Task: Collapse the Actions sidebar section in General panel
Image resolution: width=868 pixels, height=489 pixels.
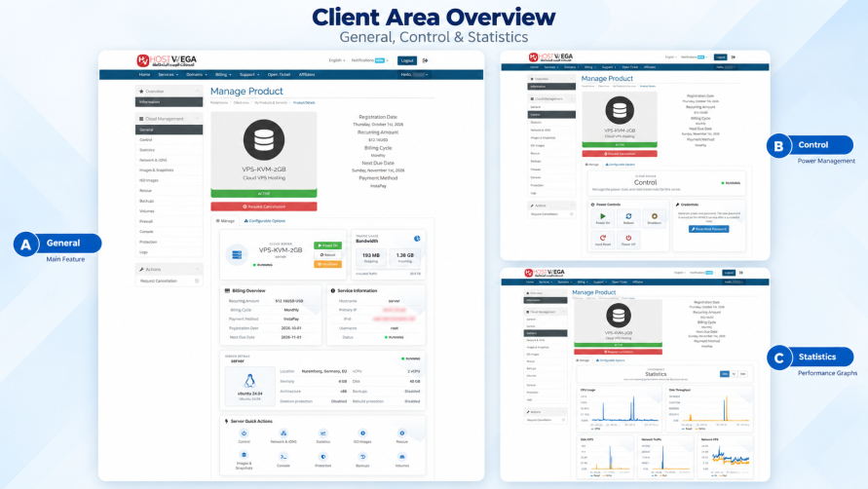Action: click(x=197, y=269)
